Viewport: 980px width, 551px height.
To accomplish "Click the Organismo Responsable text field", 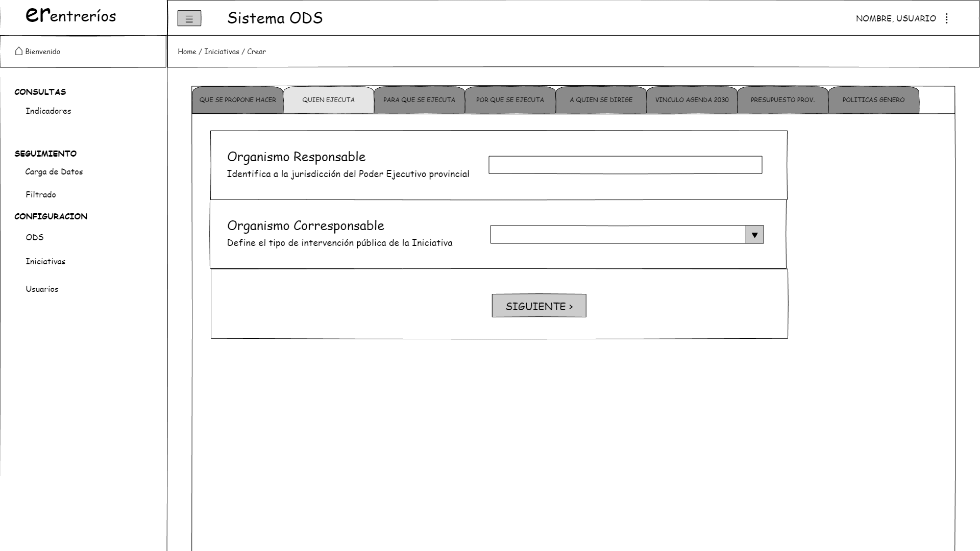I will pyautogui.click(x=625, y=165).
